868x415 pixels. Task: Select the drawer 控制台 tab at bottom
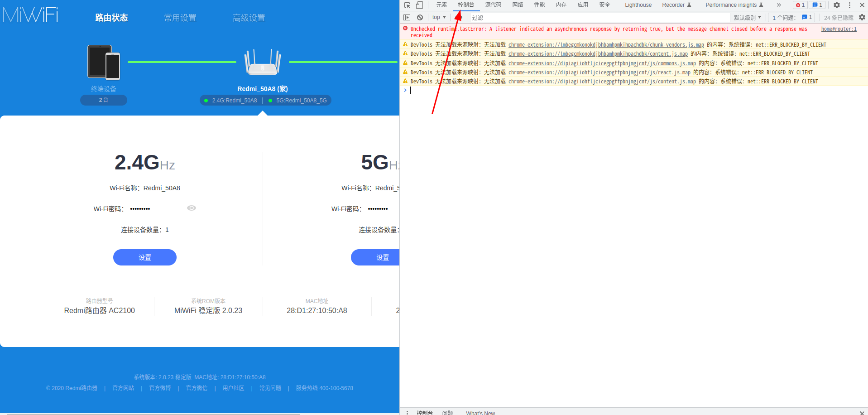[x=425, y=413]
